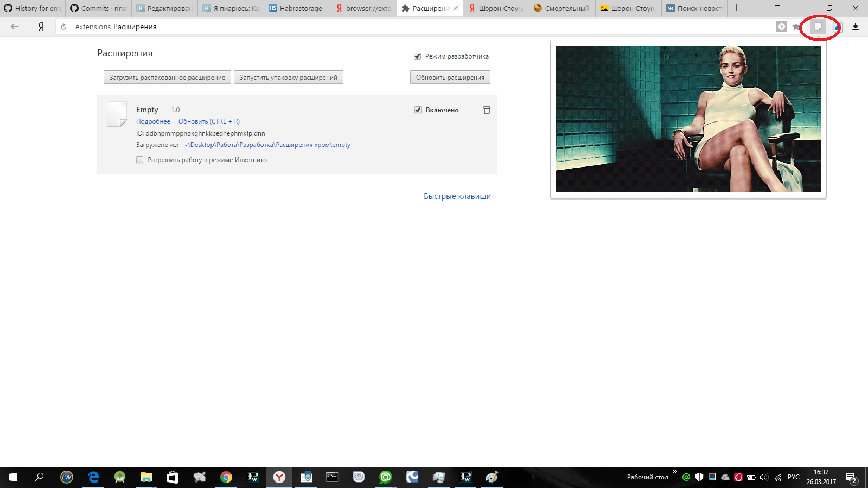Open Быстрые клавиши link
This screenshot has height=488, width=868.
(x=456, y=196)
